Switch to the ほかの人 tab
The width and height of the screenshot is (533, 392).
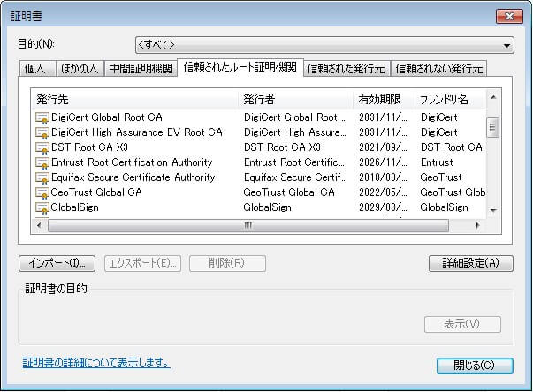point(80,69)
